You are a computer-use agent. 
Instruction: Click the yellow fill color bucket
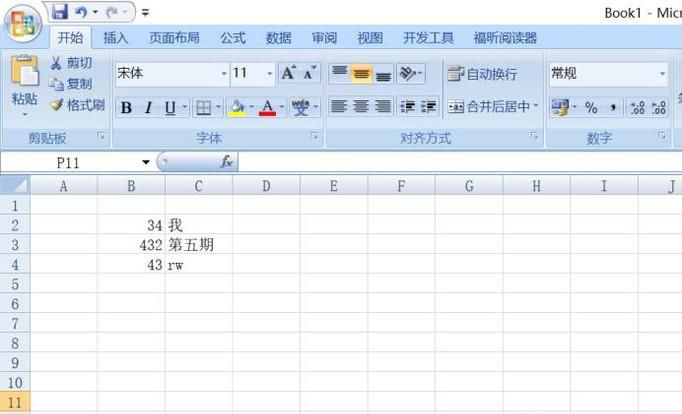[x=236, y=107]
